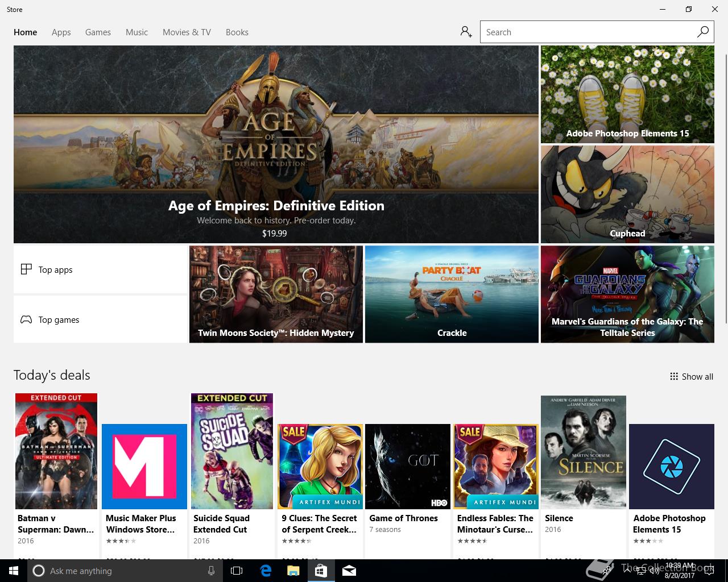Open the Game of Thrones deal tile
Viewport: 728px width, 582px height.
(408, 467)
